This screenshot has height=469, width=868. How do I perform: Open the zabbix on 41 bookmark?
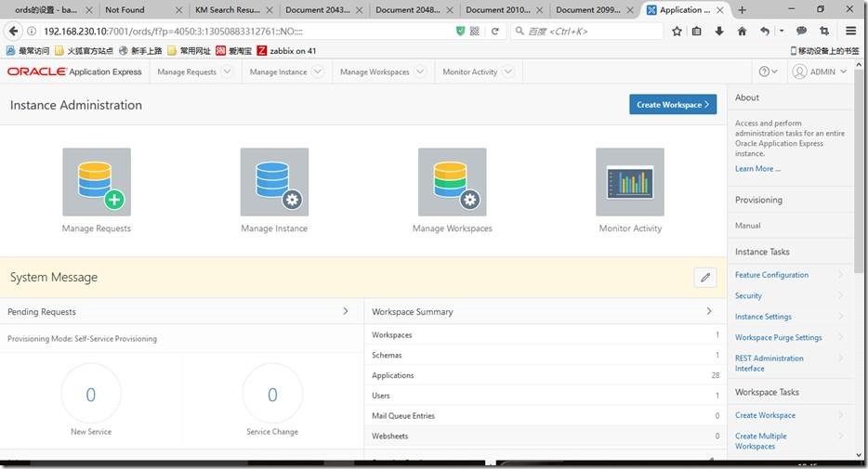tap(287, 50)
